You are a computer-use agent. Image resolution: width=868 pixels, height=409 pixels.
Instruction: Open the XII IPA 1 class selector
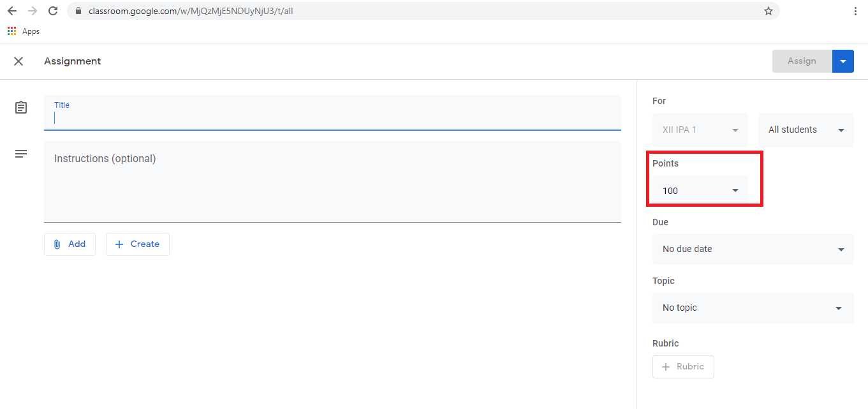[700, 130]
